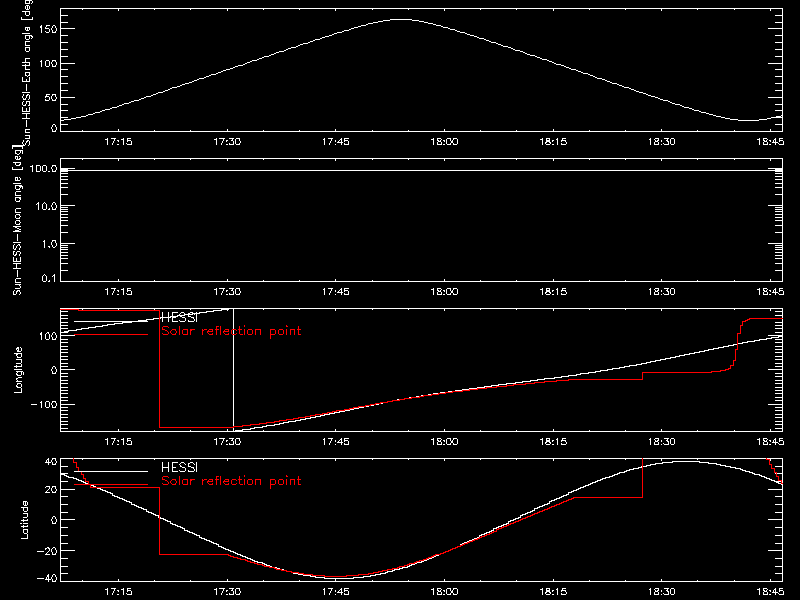Click red legend line sample in Longitude plot
This screenshot has width=800, height=600.
point(111,335)
